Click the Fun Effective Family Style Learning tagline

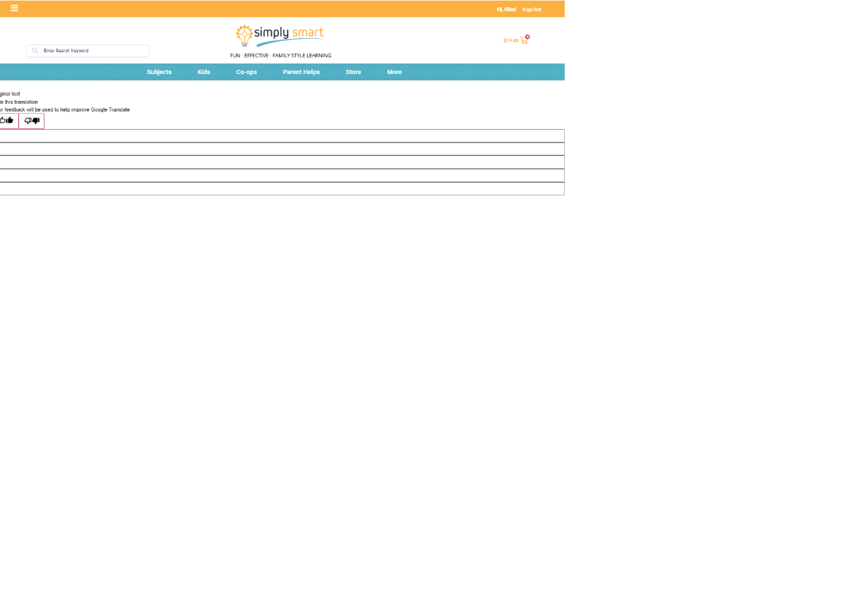tap(280, 56)
